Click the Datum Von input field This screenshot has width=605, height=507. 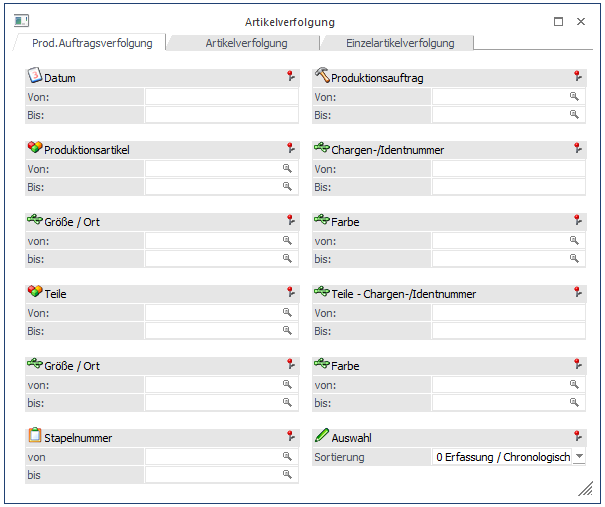point(220,97)
